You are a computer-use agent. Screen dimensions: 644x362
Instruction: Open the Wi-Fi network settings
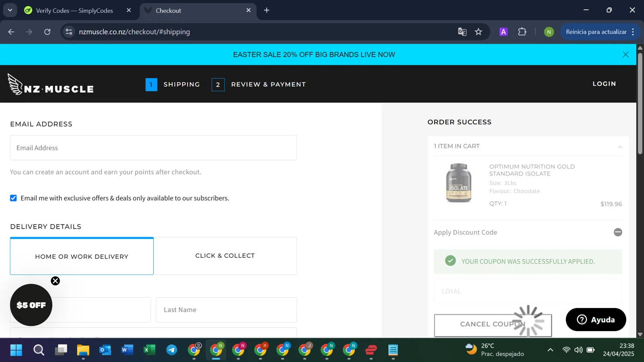point(566,350)
